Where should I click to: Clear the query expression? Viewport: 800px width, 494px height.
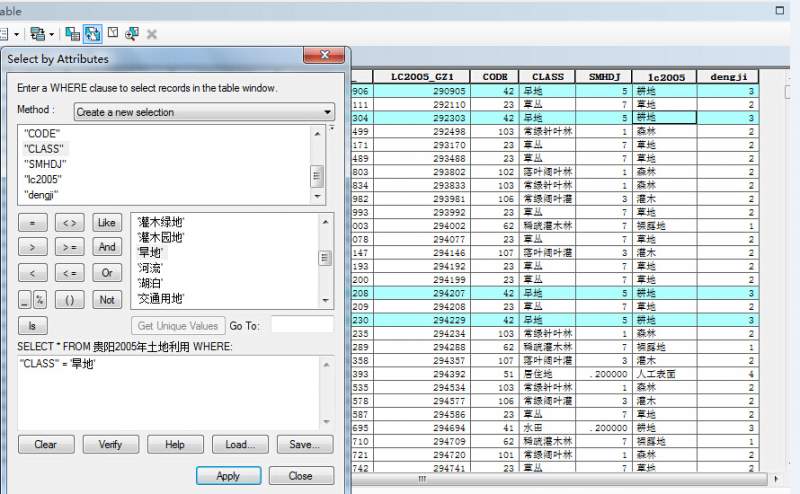[46, 444]
